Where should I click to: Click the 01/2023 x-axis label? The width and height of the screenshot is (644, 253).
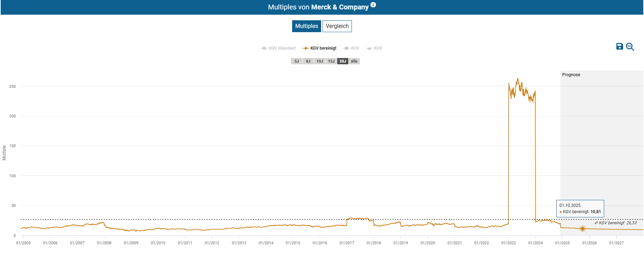click(508, 243)
